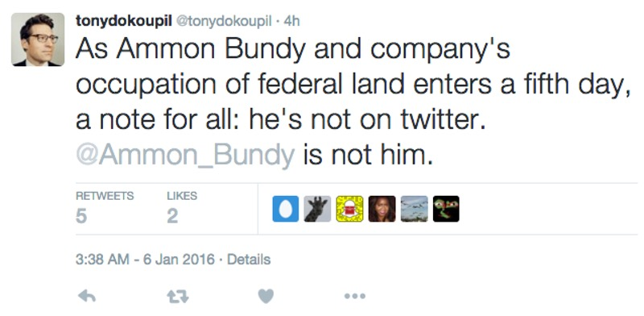Click the 4h timestamp link
The width and height of the screenshot is (644, 316).
click(291, 21)
